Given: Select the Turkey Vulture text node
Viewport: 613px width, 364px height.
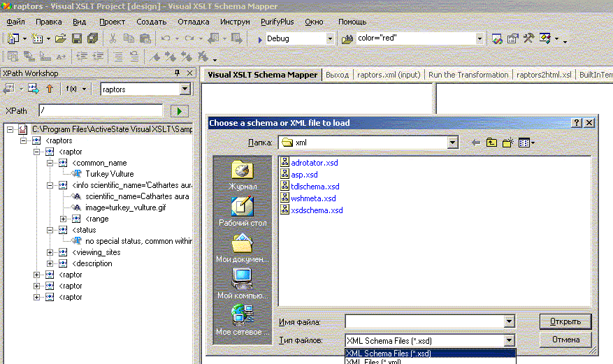Looking at the screenshot, I should 110,174.
